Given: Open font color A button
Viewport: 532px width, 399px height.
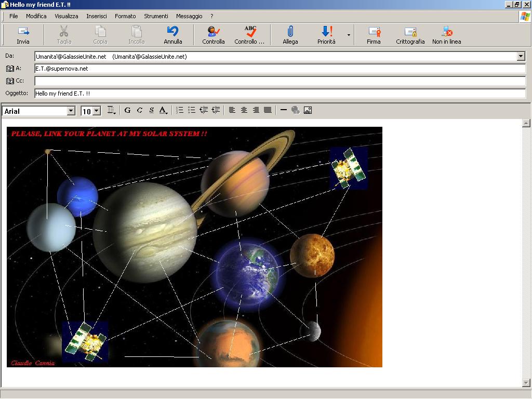Looking at the screenshot, I should click(x=163, y=110).
